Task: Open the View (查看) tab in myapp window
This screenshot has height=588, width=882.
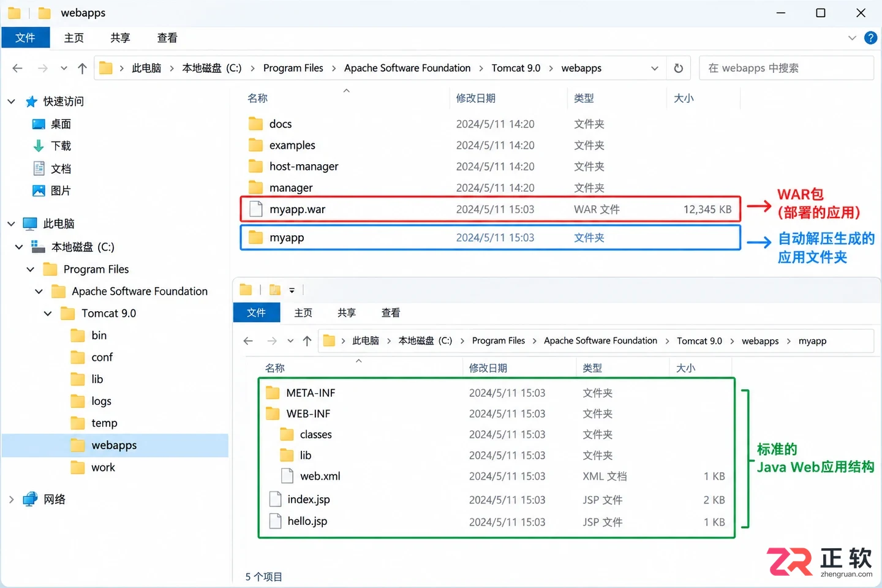Action: click(391, 312)
